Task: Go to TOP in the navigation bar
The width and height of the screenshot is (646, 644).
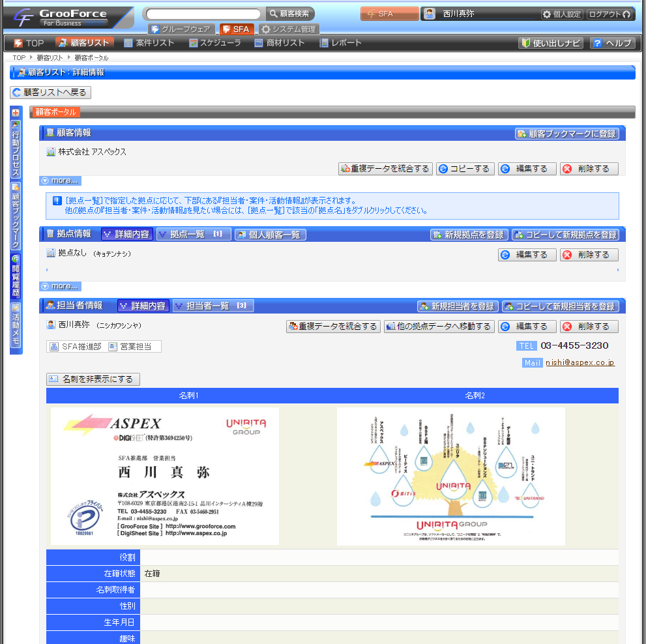Action: pos(29,43)
